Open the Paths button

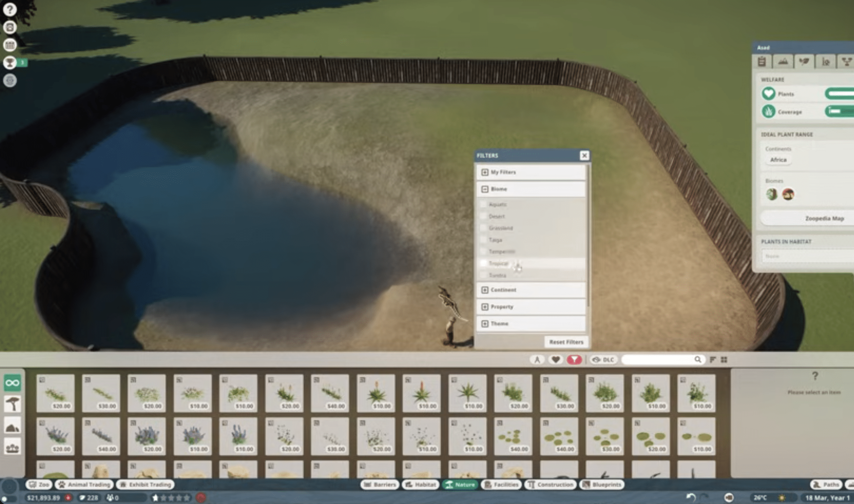[826, 485]
